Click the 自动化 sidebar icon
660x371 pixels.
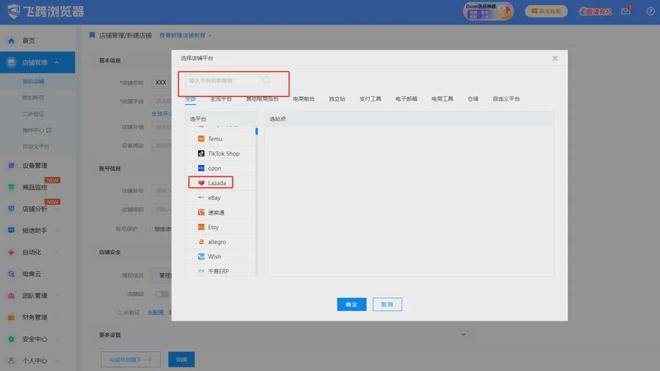pyautogui.click(x=11, y=252)
